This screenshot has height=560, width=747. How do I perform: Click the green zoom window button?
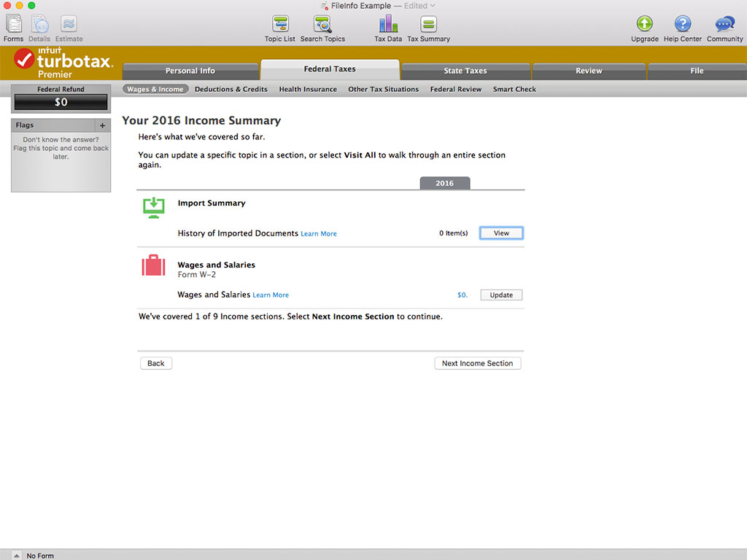[x=31, y=5]
